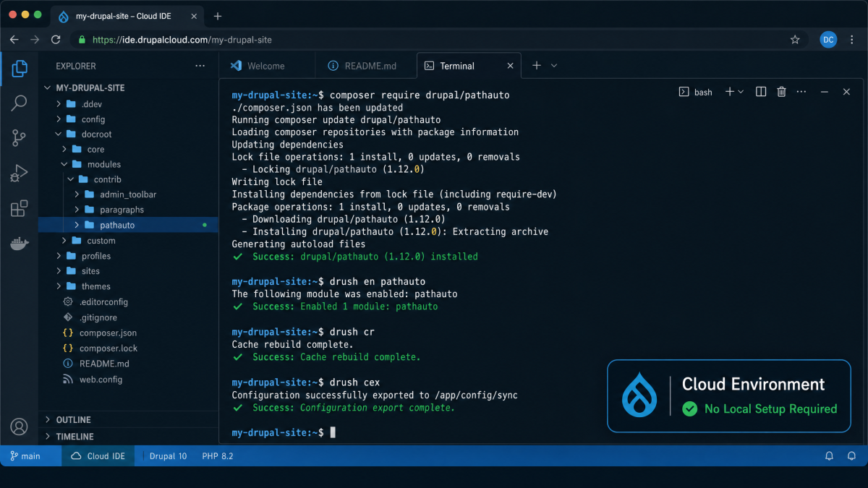Viewport: 868px width, 488px height.
Task: Create a new terminal with the plus icon
Action: [x=730, y=92]
